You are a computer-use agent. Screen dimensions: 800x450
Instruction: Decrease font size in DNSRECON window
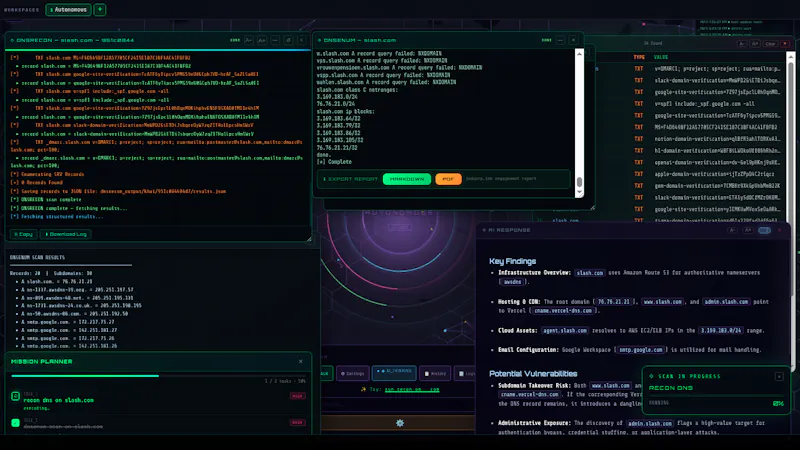click(248, 40)
